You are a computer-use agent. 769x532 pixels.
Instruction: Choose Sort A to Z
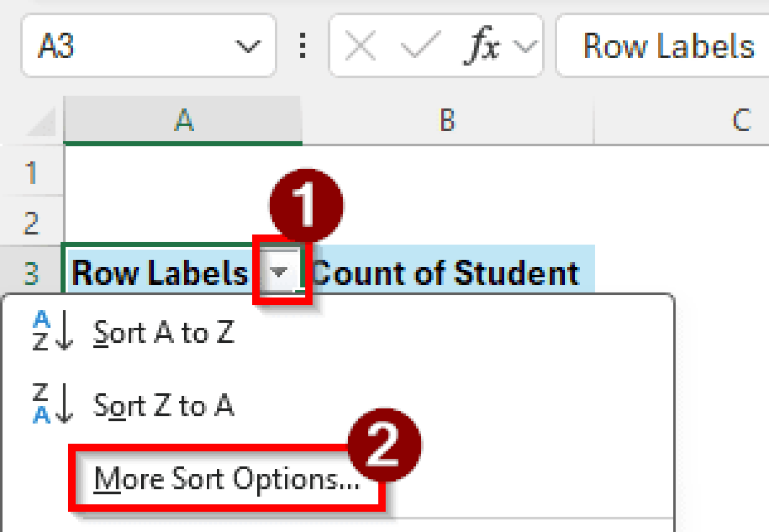[x=163, y=333]
